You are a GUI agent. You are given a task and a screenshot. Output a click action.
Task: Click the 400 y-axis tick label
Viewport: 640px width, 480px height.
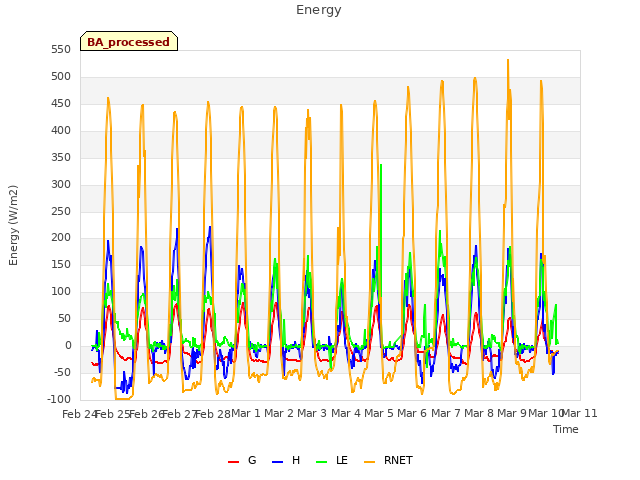coord(61,131)
